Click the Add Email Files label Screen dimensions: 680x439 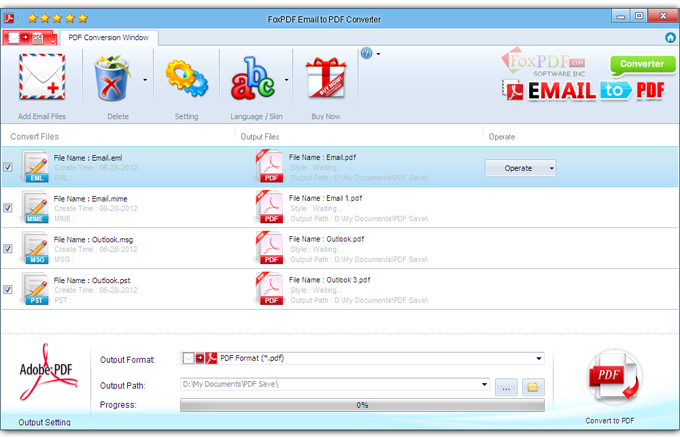click(42, 116)
